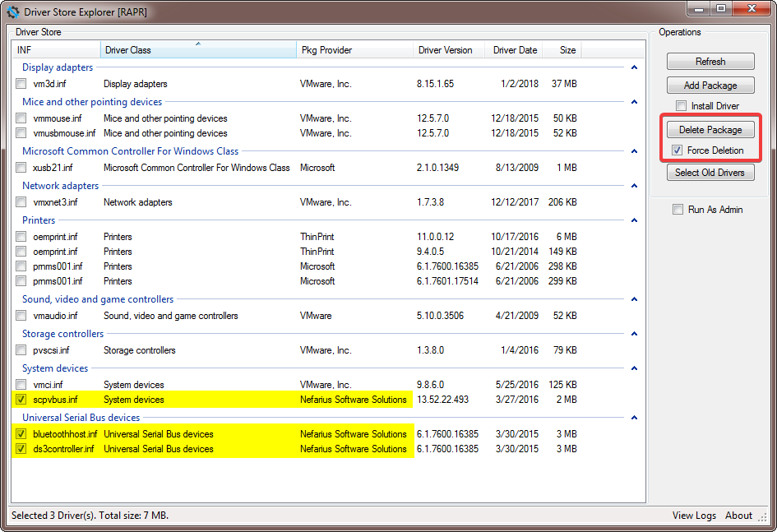Click the xusb21.inf file name
This screenshot has width=777, height=532.
point(53,168)
